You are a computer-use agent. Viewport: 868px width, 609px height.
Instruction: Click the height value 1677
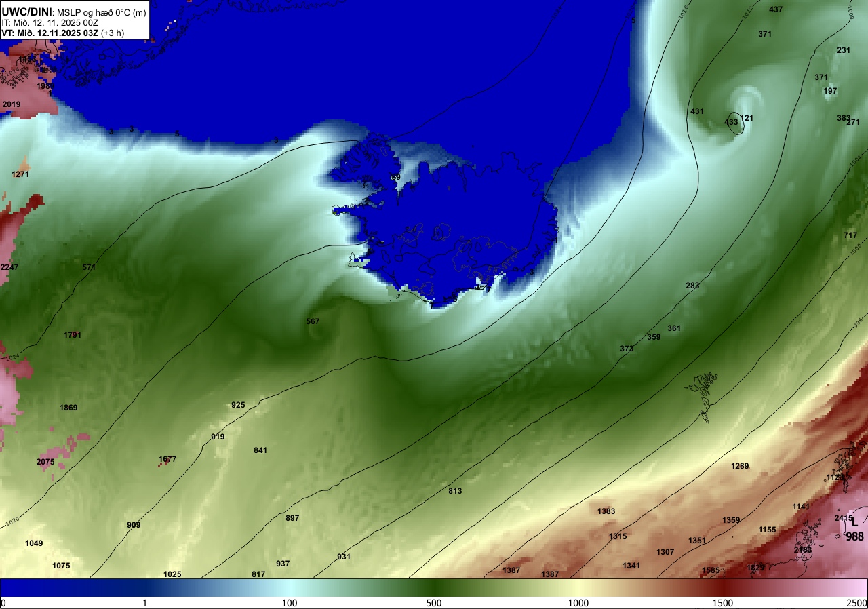click(x=167, y=459)
